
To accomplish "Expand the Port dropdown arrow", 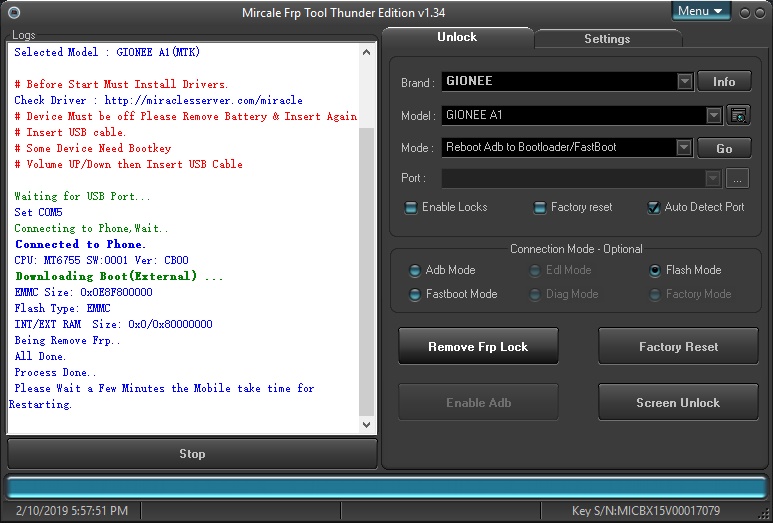I will (x=713, y=178).
